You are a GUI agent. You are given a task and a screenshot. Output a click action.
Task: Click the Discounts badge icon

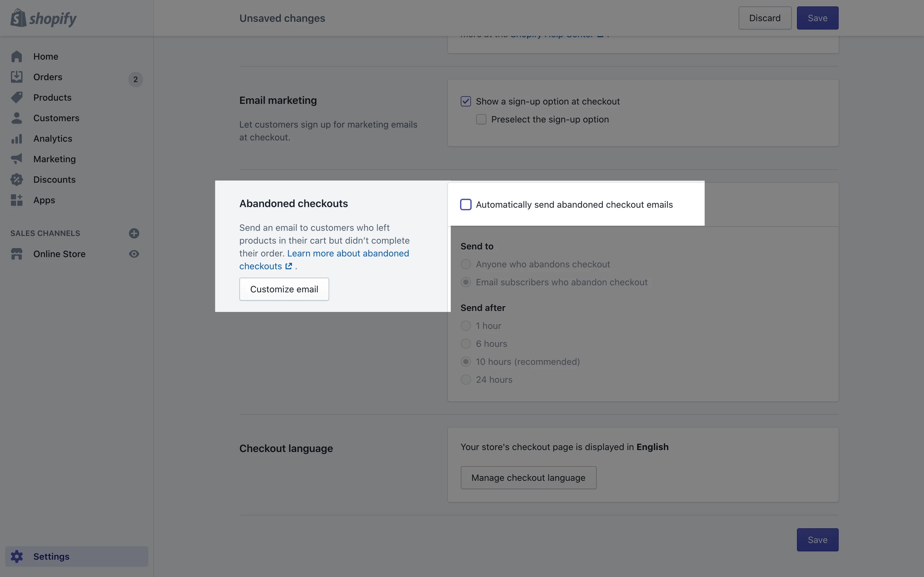tap(17, 180)
